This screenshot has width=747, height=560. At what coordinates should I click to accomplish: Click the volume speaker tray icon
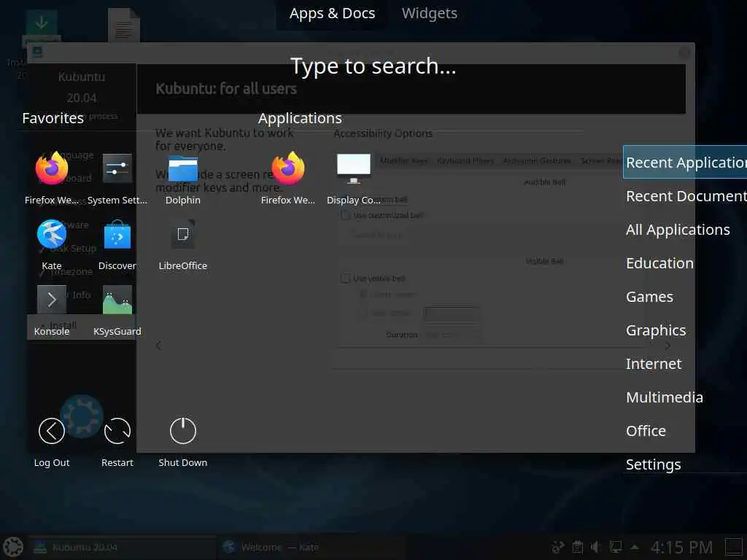pos(595,547)
